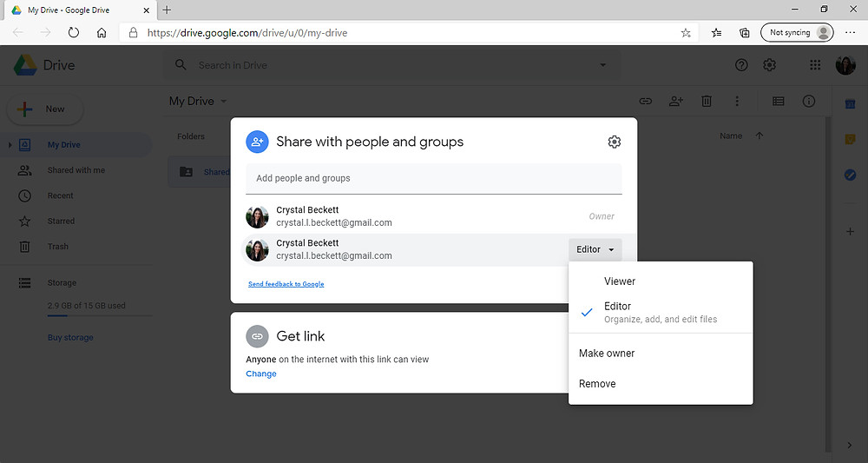Open the Google apps grid

pos(815,65)
